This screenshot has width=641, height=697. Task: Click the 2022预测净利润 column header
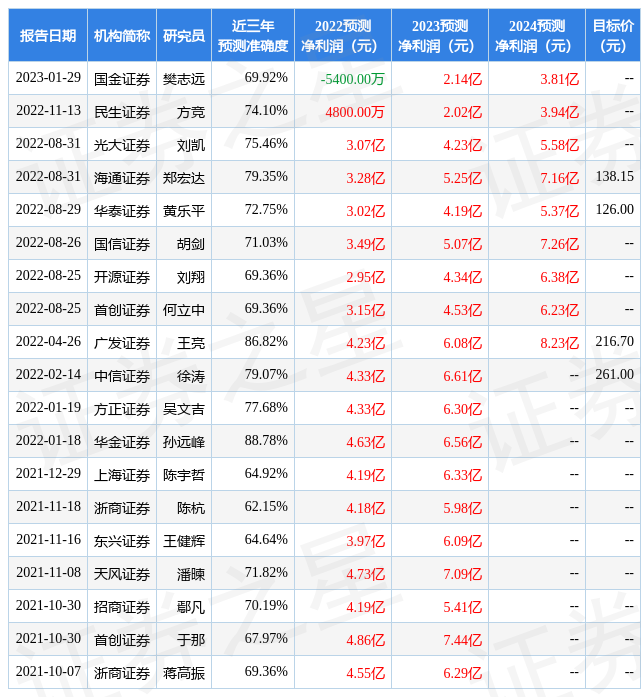click(343, 35)
